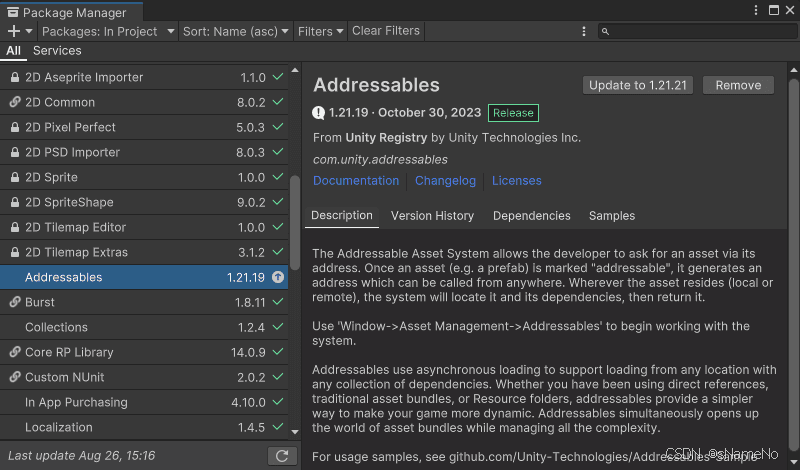Open the Packages: In Project dropdown
The image size is (800, 470).
pos(108,31)
